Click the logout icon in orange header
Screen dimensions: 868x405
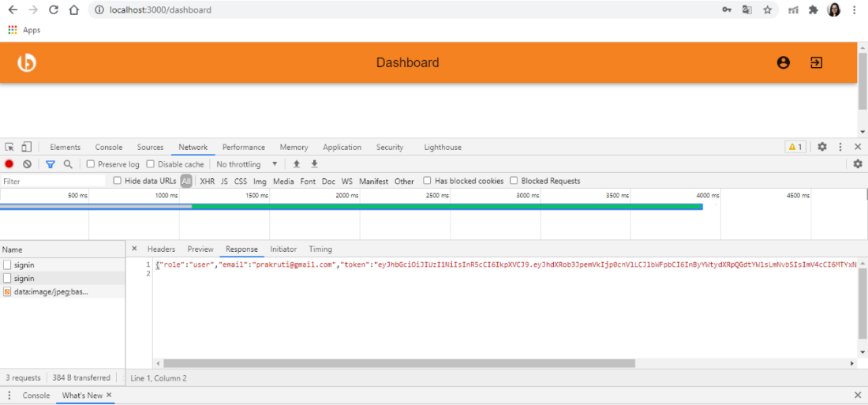coord(816,62)
